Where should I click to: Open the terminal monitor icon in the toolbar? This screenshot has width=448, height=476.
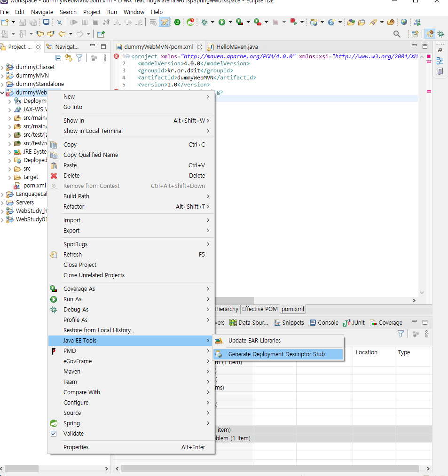(x=46, y=22)
